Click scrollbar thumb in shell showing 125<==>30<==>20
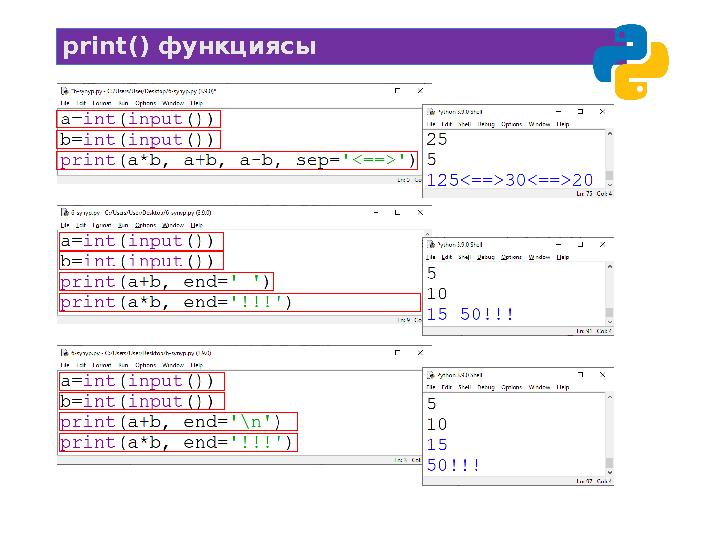The image size is (720, 540). coord(610,175)
